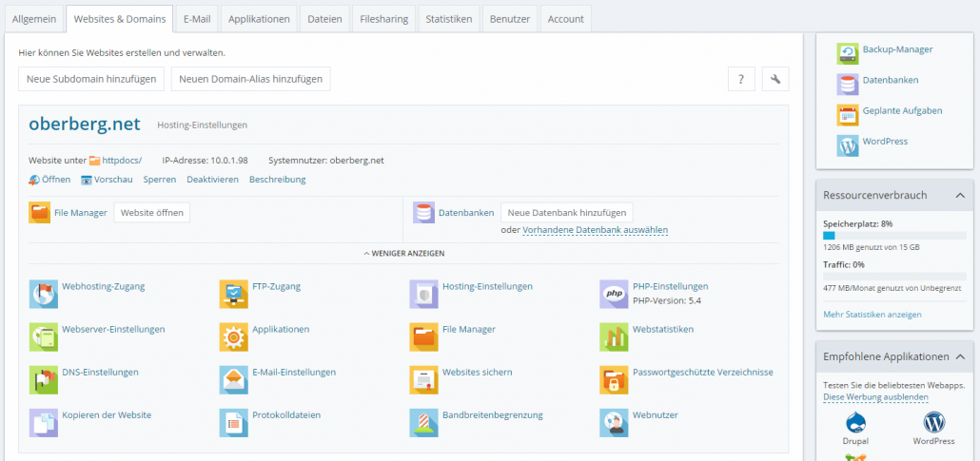Open DNS-Einstellungen flag icon

pyautogui.click(x=44, y=380)
